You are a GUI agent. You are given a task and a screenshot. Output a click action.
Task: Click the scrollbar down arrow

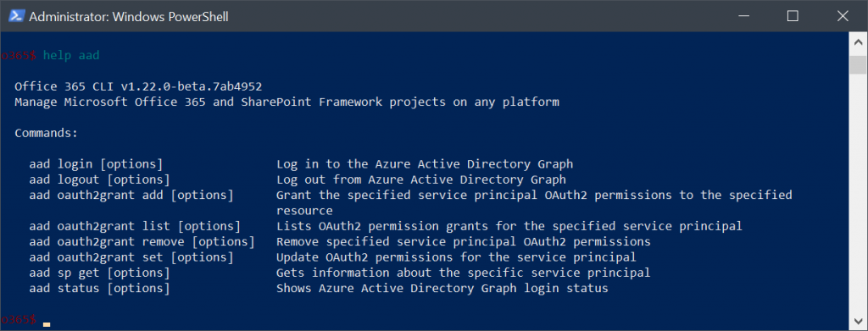[858, 322]
